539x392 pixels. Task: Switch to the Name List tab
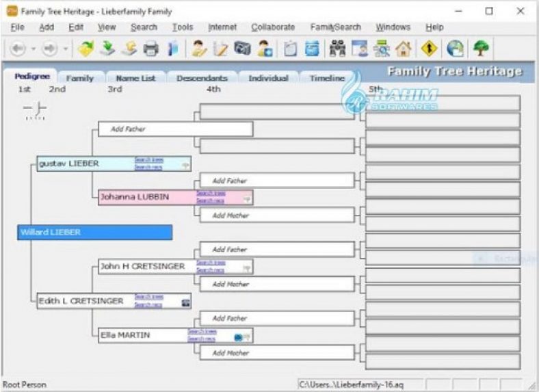tap(136, 79)
